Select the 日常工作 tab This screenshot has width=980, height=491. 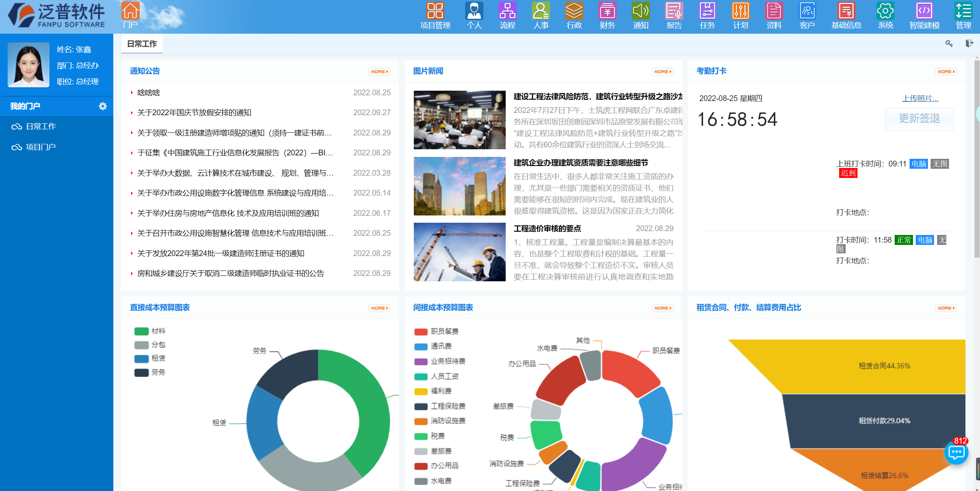coord(142,44)
